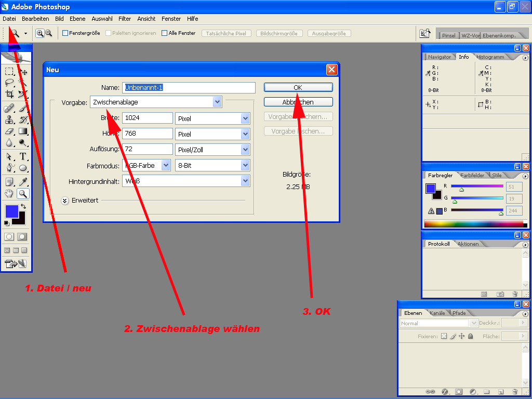Select the Ellipse shape tool
This screenshot has height=399, width=532.
pyautogui.click(x=23, y=168)
